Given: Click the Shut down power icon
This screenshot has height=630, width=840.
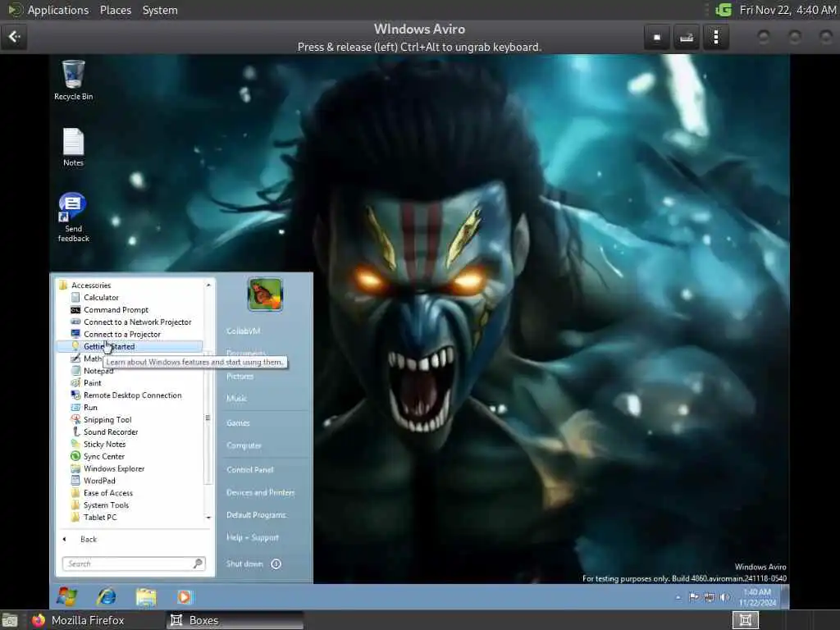Looking at the screenshot, I should [276, 564].
